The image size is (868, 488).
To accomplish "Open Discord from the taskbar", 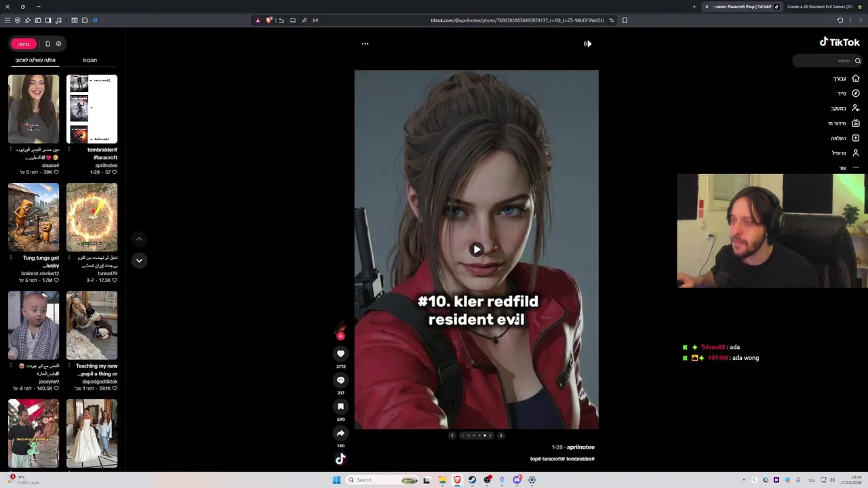I will (x=517, y=480).
